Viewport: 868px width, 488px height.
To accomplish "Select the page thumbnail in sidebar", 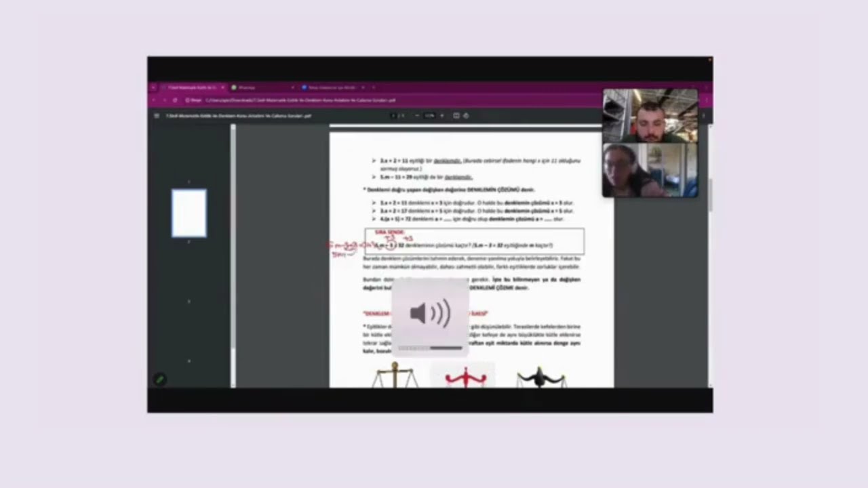I will point(189,213).
